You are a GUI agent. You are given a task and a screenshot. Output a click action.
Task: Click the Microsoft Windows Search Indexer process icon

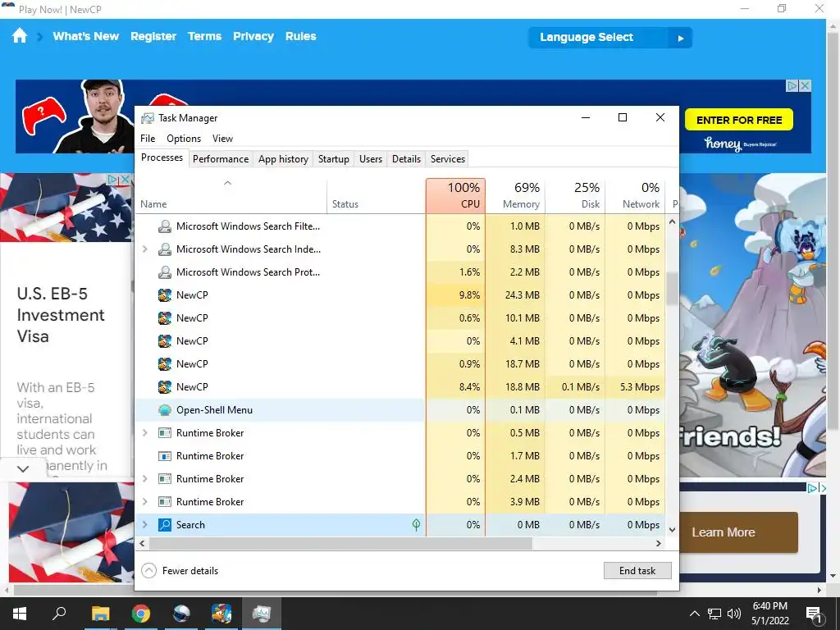(x=164, y=249)
